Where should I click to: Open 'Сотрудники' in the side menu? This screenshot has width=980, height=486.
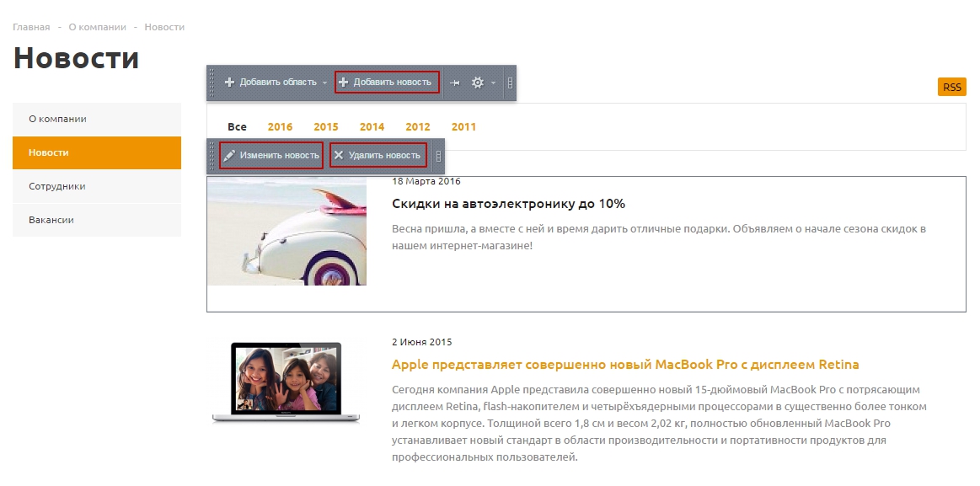coord(97,186)
